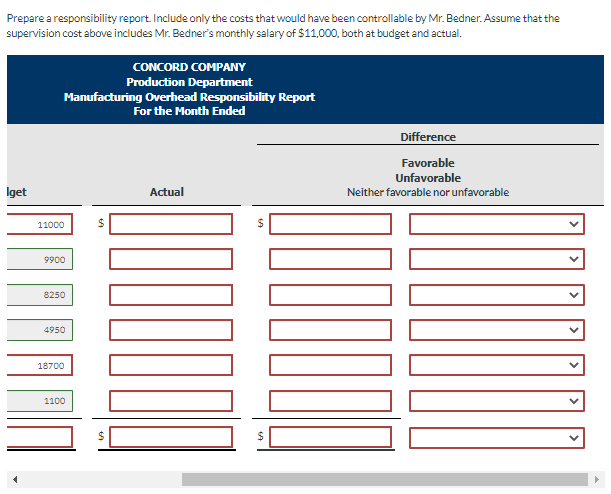Click the budget field containing 4950
Image resolution: width=611 pixels, height=494 pixels.
(x=40, y=330)
